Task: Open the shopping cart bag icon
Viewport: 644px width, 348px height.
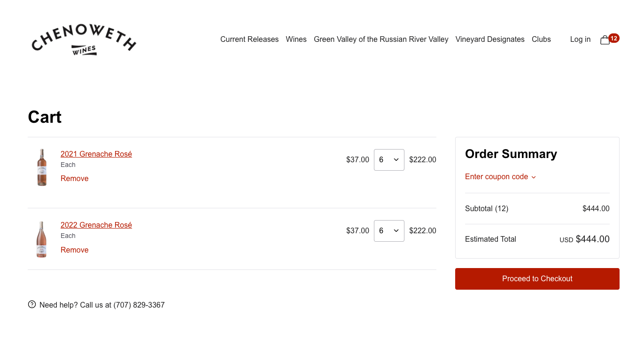Action: click(605, 40)
